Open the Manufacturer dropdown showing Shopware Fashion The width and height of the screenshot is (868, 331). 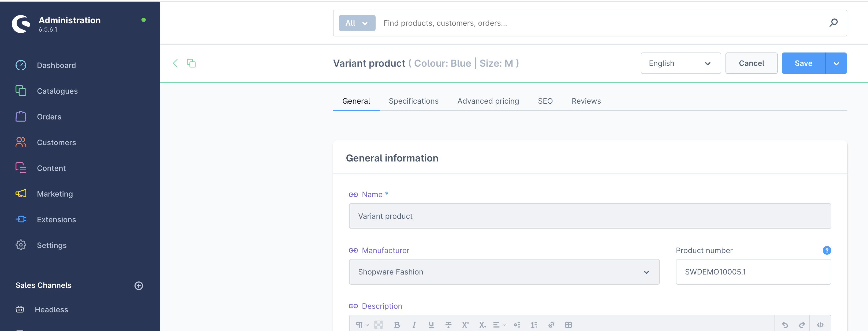(504, 272)
